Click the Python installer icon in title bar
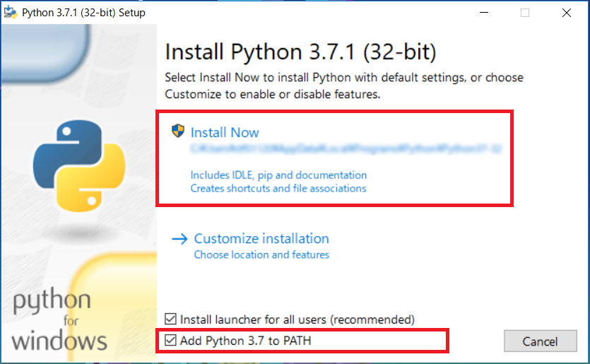590x364 pixels. [11, 12]
